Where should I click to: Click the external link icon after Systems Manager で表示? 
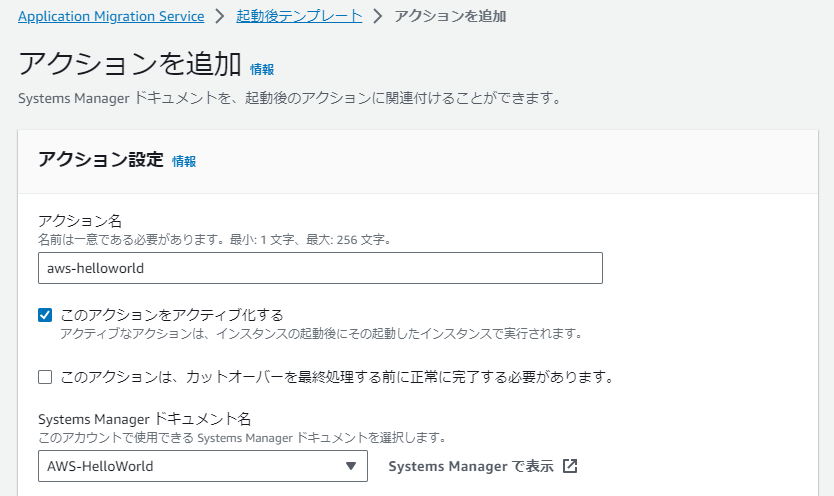tap(570, 466)
